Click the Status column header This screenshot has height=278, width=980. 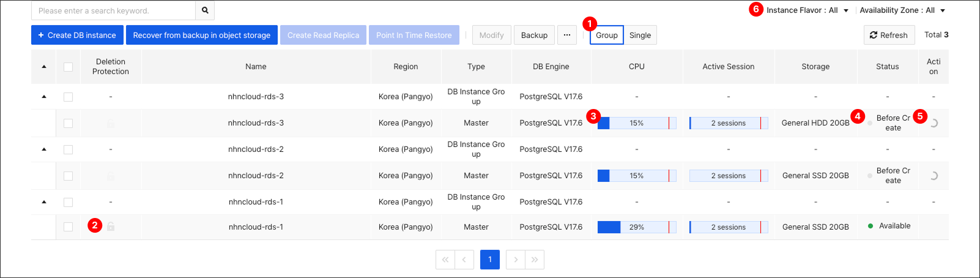click(888, 67)
